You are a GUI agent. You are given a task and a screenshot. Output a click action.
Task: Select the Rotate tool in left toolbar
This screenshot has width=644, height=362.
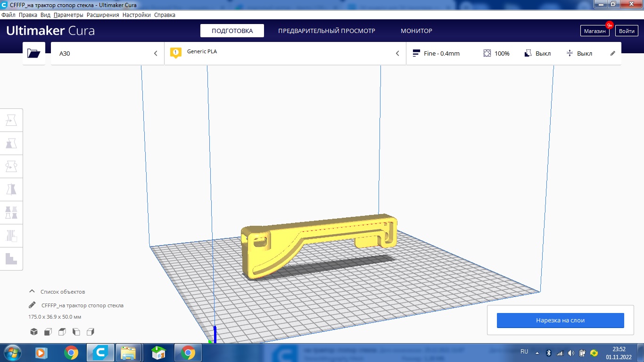[11, 166]
